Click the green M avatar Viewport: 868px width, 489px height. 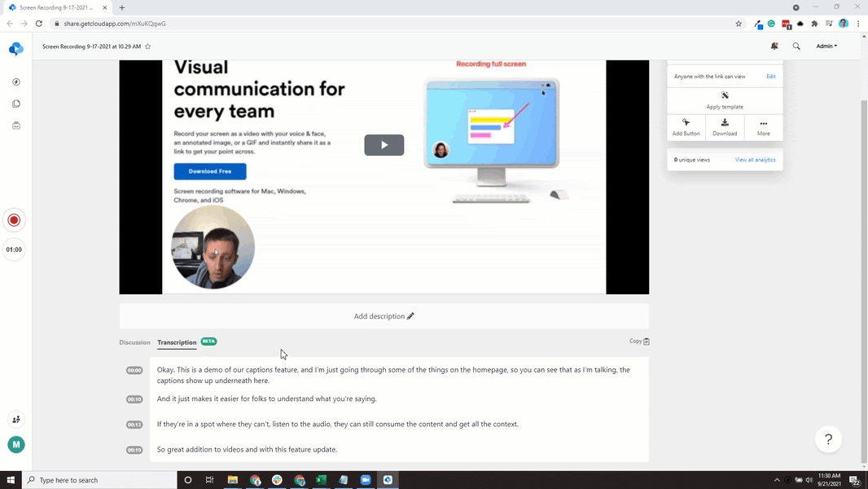(16, 444)
